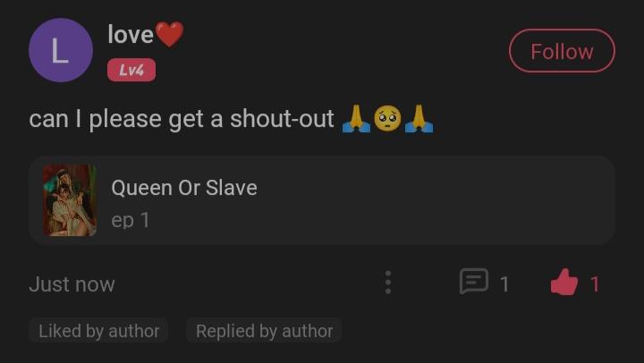Select the ep 1 episode label
The image size is (644, 363).
[131, 221]
